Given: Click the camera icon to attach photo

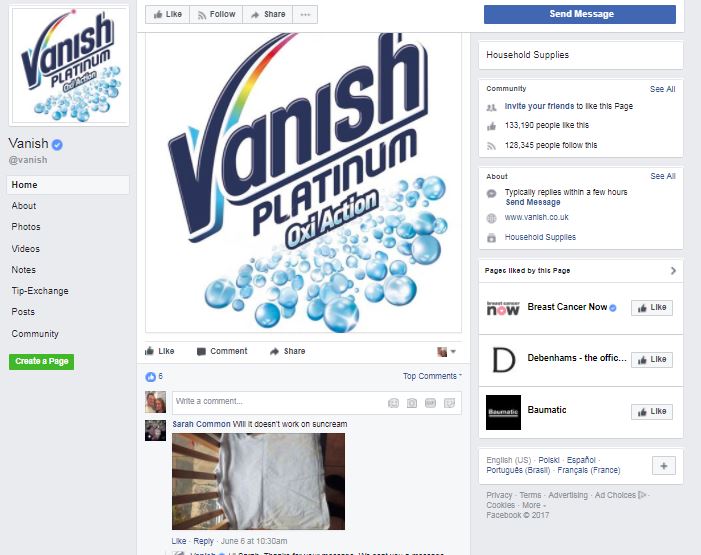Looking at the screenshot, I should click(412, 403).
